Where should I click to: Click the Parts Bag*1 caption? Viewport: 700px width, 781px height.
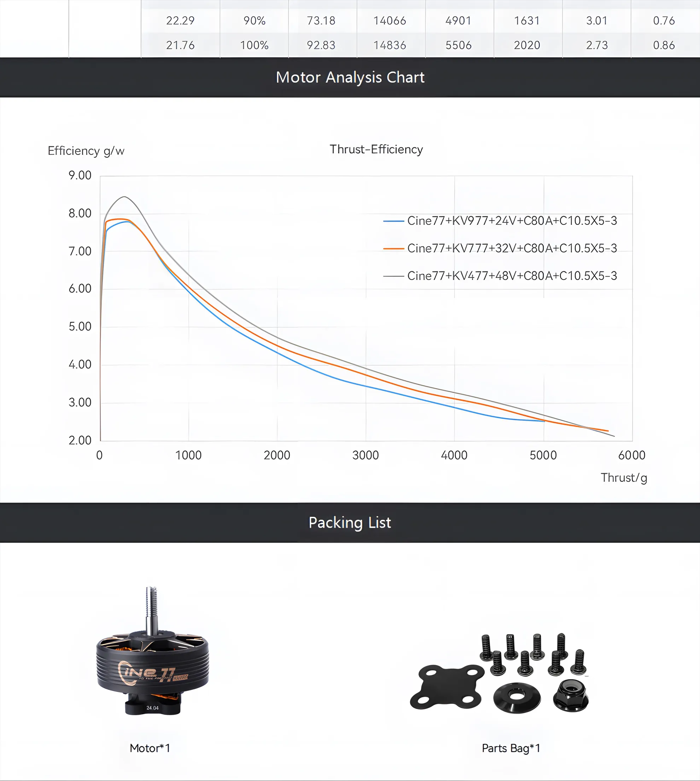click(511, 748)
